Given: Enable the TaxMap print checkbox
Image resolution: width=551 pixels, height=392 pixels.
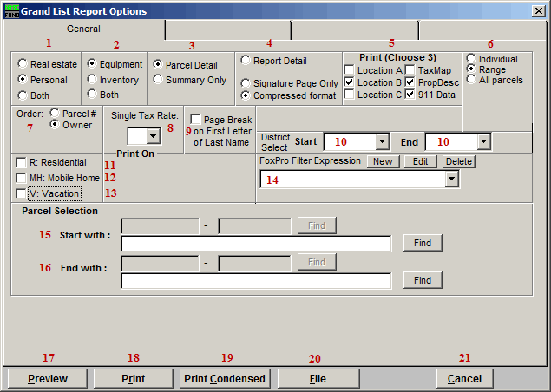Looking at the screenshot, I should click(410, 69).
